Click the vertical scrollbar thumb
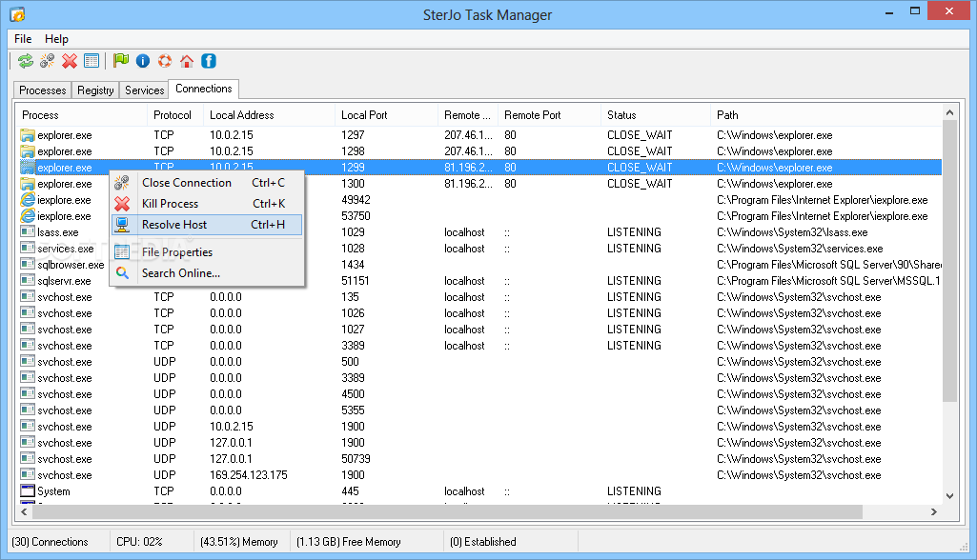 click(x=949, y=262)
